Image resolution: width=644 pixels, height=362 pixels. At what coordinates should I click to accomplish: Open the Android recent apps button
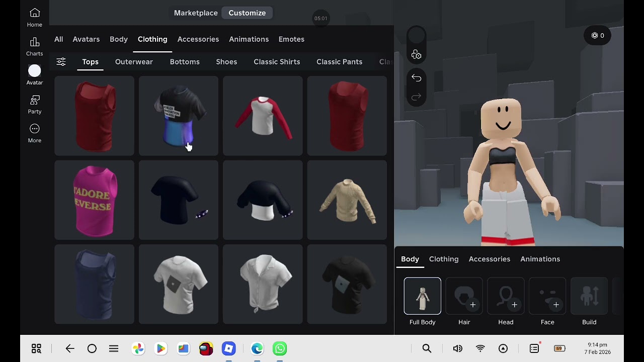coord(114,348)
